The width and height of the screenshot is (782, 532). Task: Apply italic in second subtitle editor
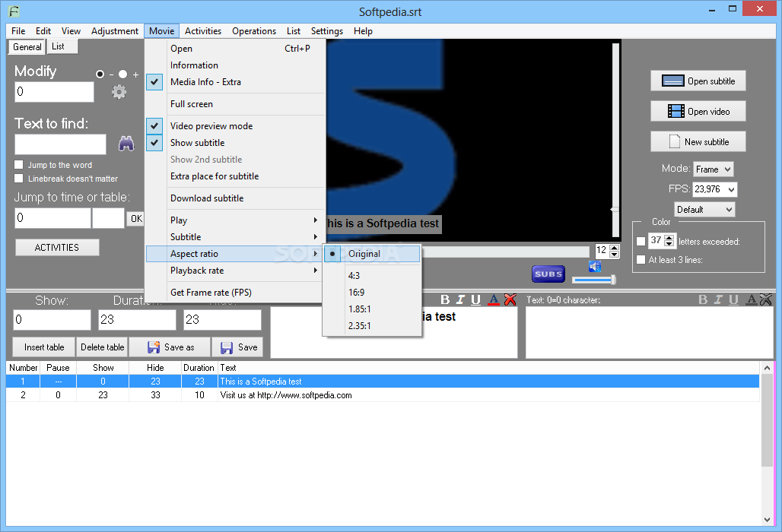click(718, 299)
